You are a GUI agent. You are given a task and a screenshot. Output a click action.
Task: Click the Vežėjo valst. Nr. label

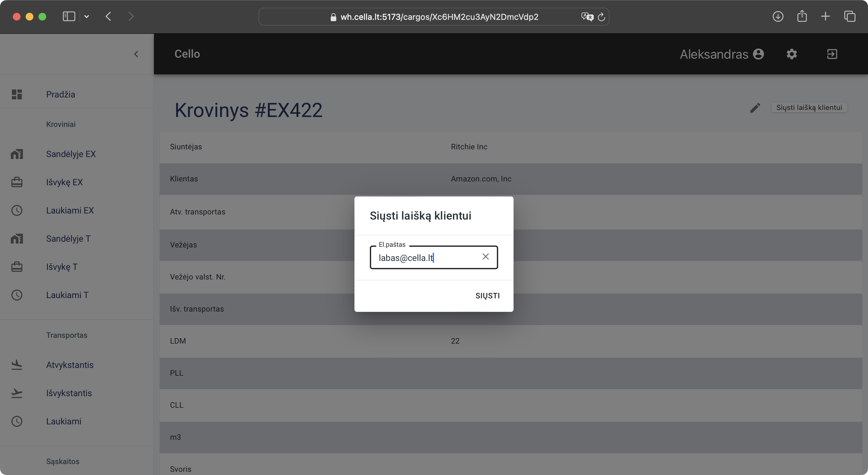click(198, 277)
